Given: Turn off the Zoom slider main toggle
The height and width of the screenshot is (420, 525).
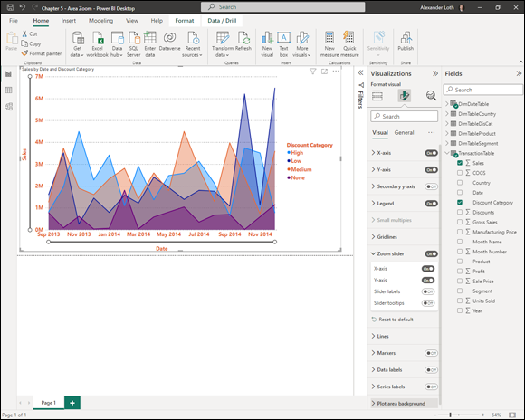Looking at the screenshot, I should tap(431, 253).
